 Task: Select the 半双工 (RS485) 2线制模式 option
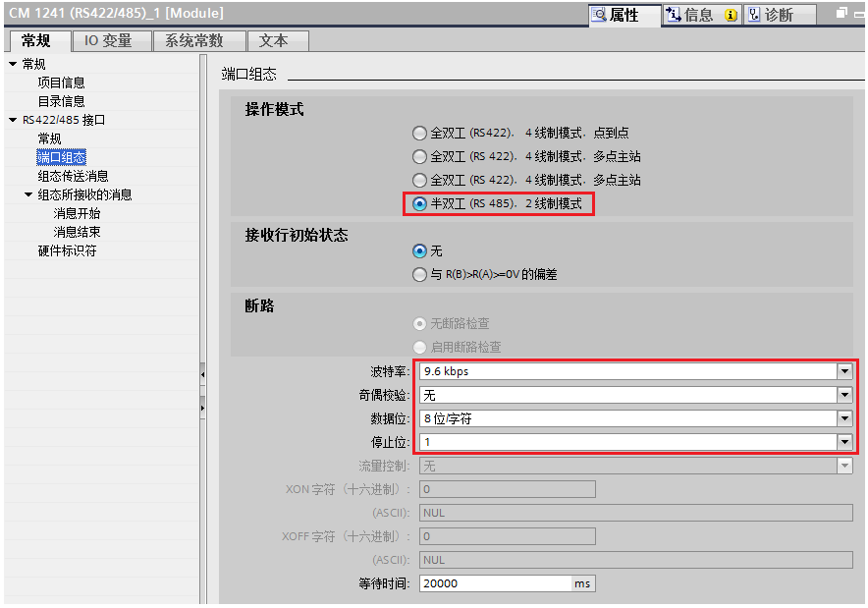click(420, 202)
